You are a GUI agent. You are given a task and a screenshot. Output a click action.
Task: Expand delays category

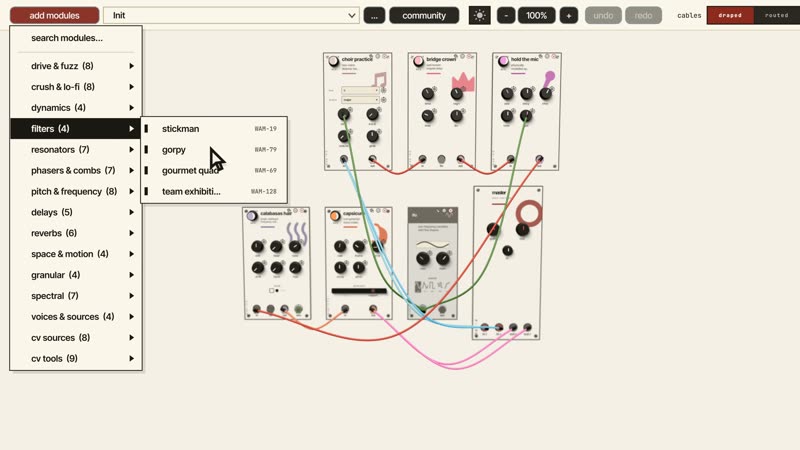pos(76,212)
